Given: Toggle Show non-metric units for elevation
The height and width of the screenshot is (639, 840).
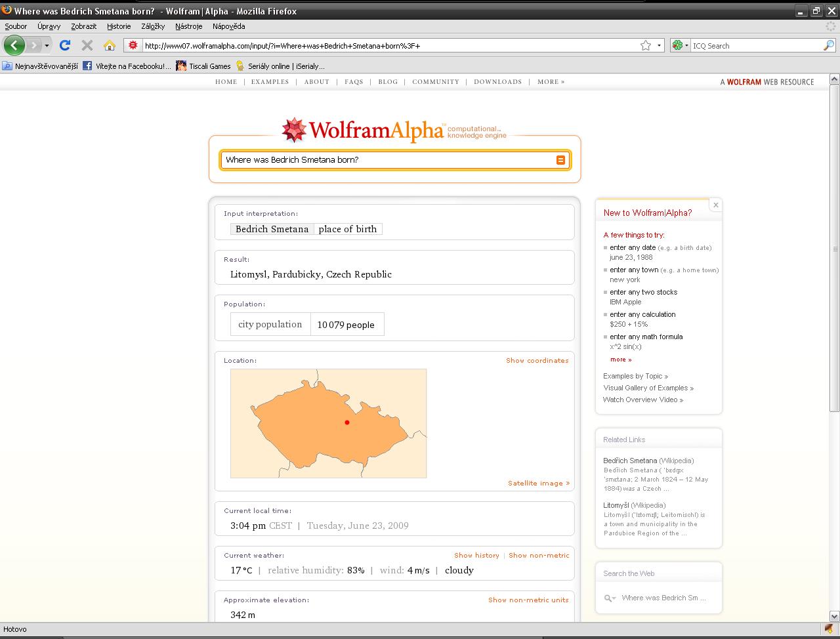Looking at the screenshot, I should point(528,600).
